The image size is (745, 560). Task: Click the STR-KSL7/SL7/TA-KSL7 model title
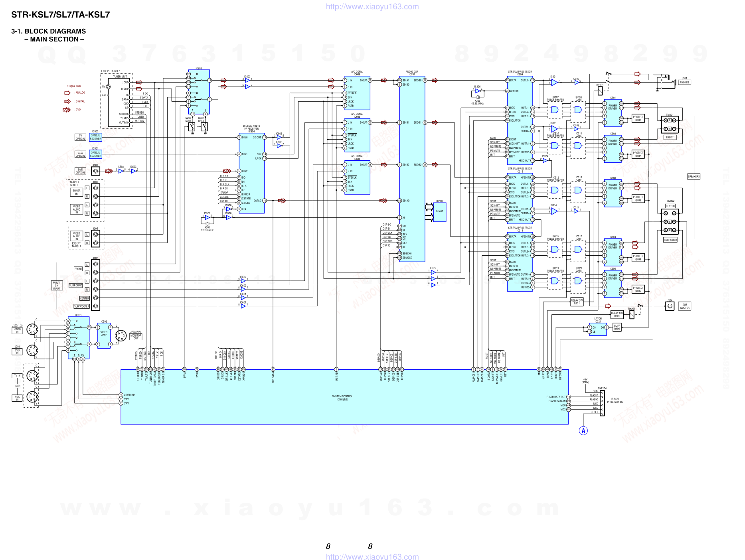(60, 15)
